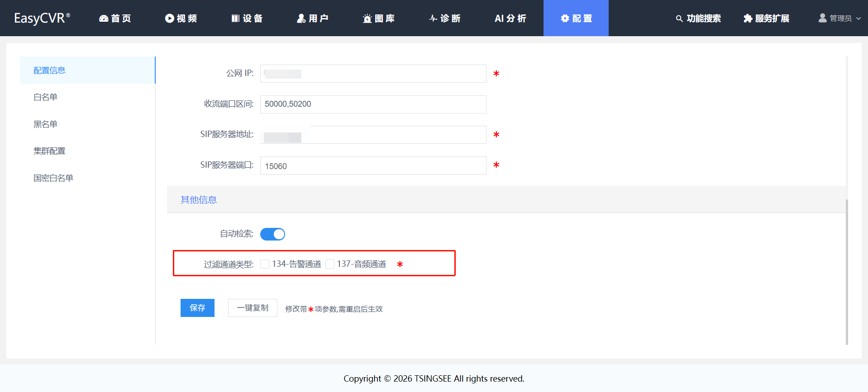The image size is (868, 392).
Task: Click the 一键复制 button
Action: (x=253, y=308)
